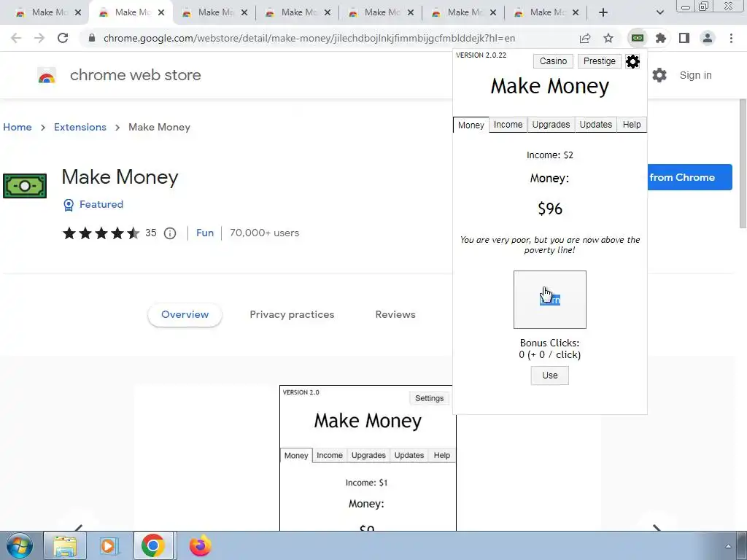747x560 pixels.
Task: Open the Chrome three-dot menu
Action: pos(731,38)
